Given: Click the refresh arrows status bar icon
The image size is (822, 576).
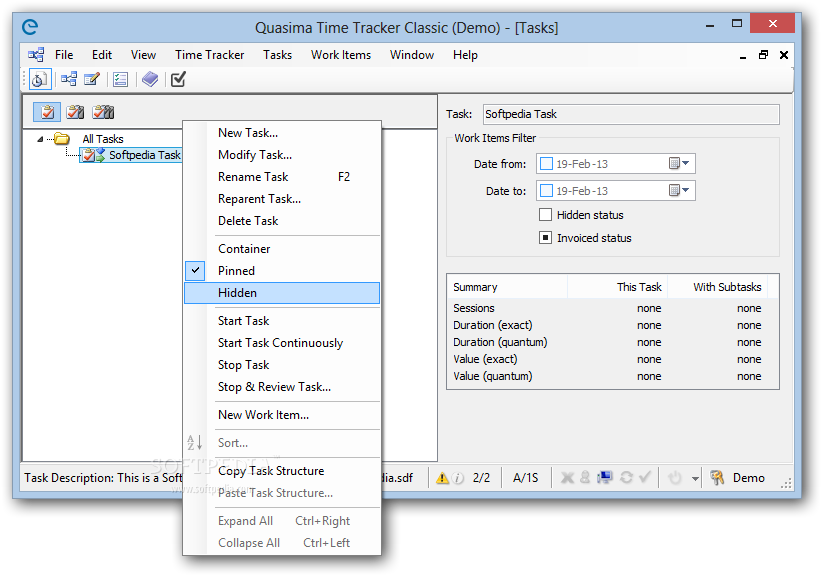Looking at the screenshot, I should click(x=626, y=477).
